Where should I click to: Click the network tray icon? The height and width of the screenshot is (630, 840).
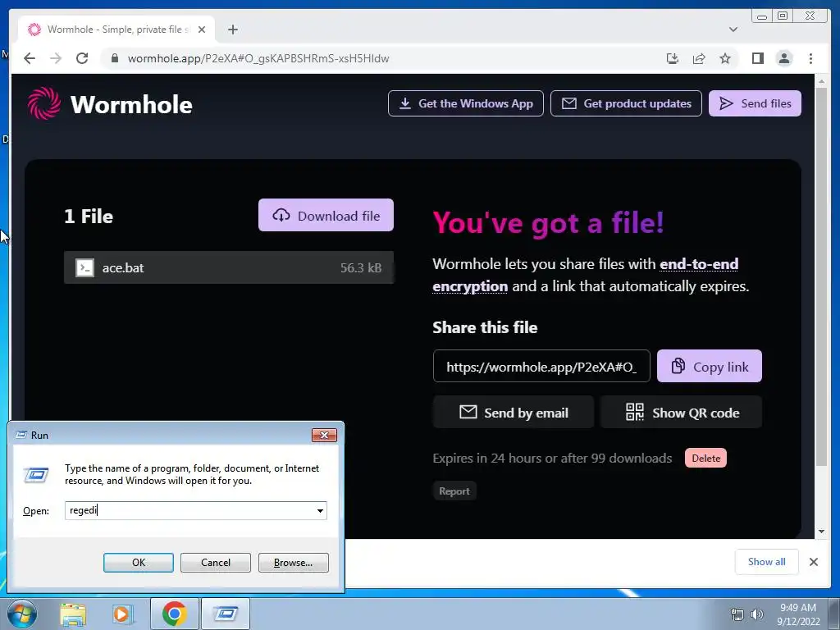click(737, 614)
